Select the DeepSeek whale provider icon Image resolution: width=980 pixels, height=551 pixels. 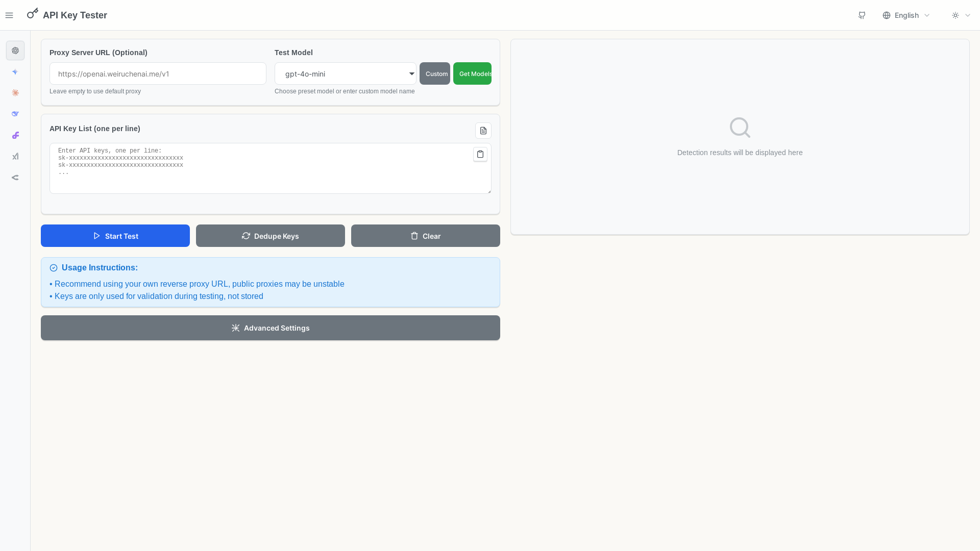[15, 114]
